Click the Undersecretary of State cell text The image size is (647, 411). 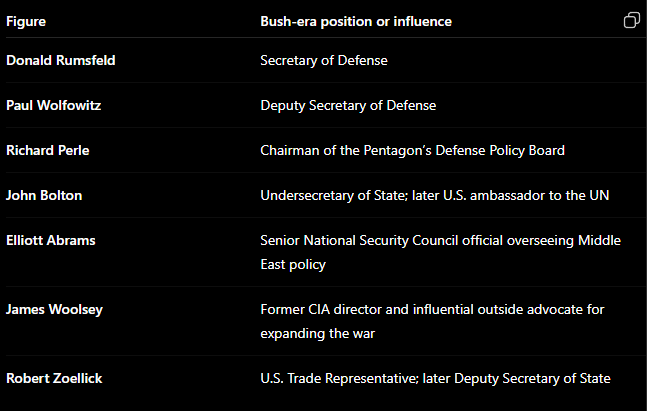pyautogui.click(x=435, y=196)
